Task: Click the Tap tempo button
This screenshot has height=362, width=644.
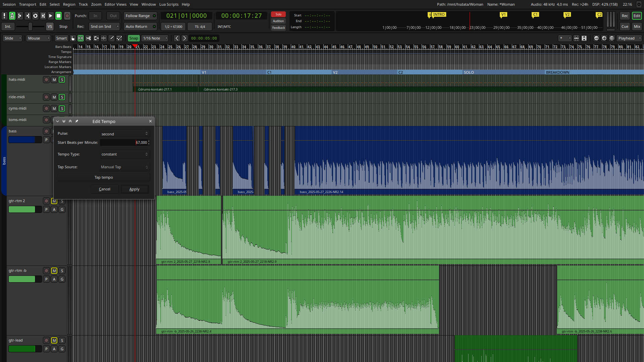Action: (x=104, y=177)
